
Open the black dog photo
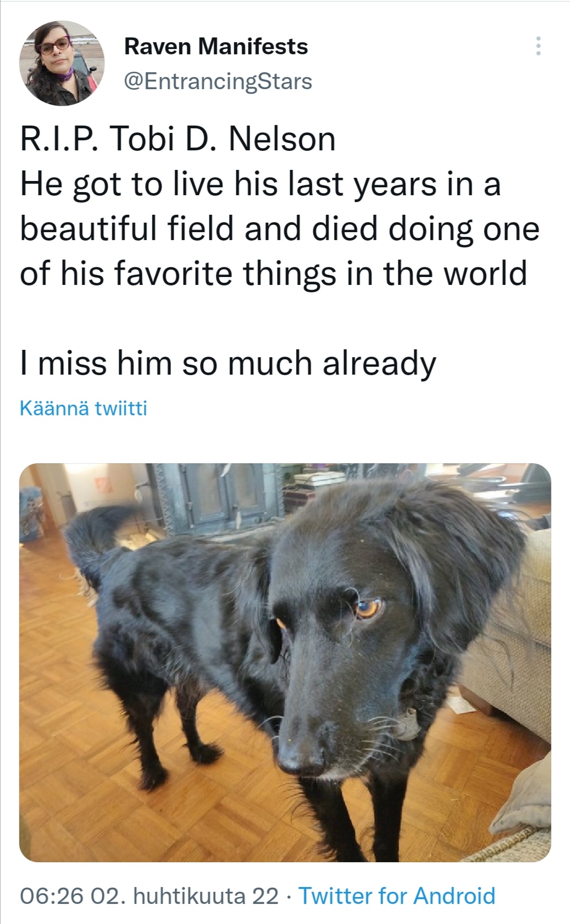click(285, 662)
